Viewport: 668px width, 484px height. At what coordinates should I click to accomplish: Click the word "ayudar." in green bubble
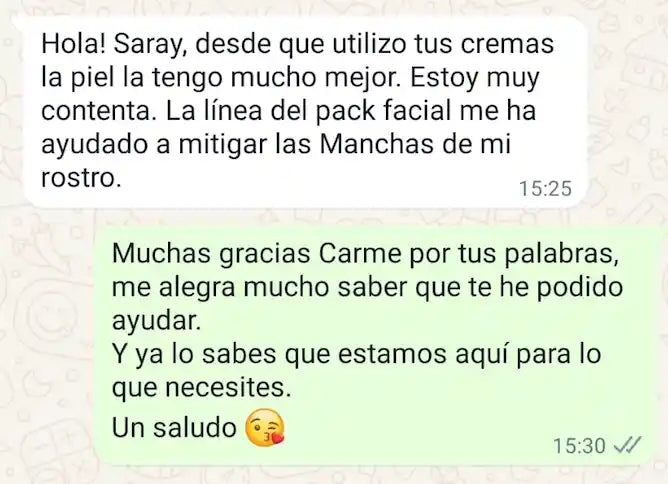156,322
